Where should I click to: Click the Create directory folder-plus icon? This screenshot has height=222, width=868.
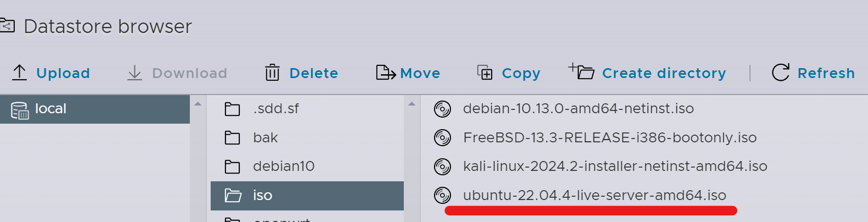coord(582,71)
